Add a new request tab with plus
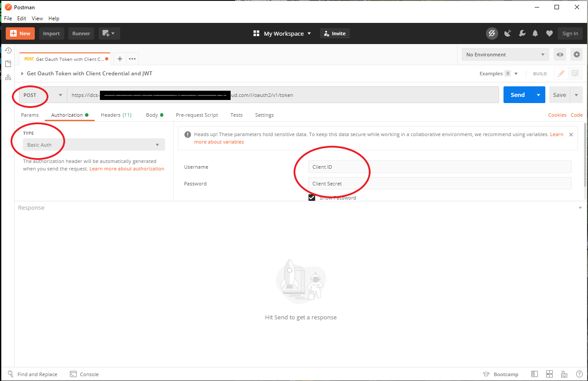This screenshot has width=588, height=381. tap(120, 59)
